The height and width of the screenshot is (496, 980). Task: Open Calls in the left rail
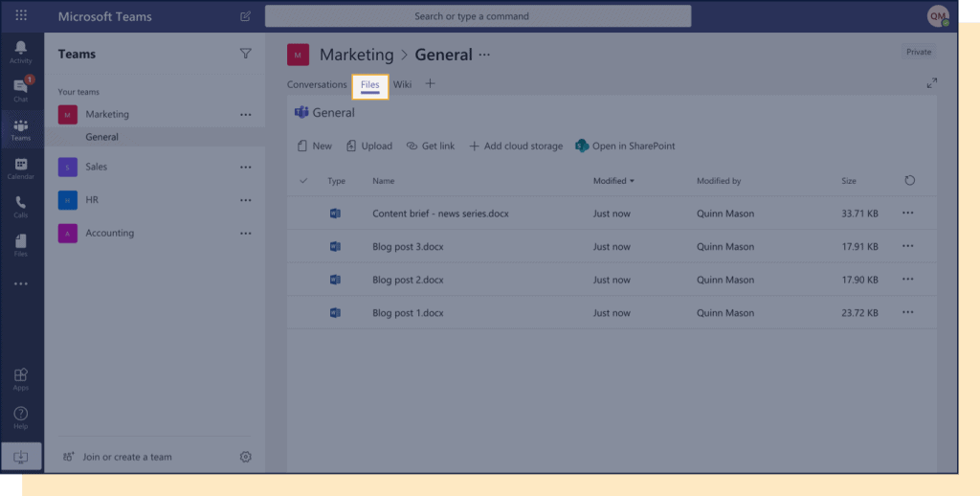[21, 207]
